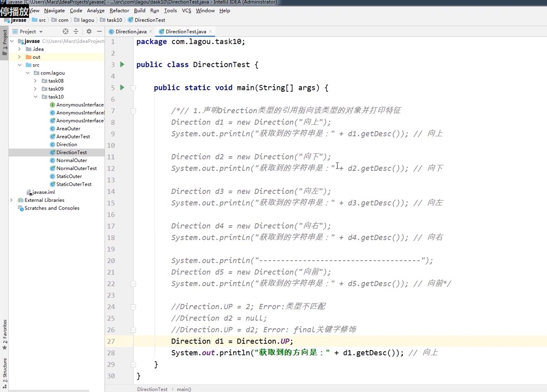Select the NormalOuter class in tree
This screenshot has width=547, height=392.
click(71, 160)
